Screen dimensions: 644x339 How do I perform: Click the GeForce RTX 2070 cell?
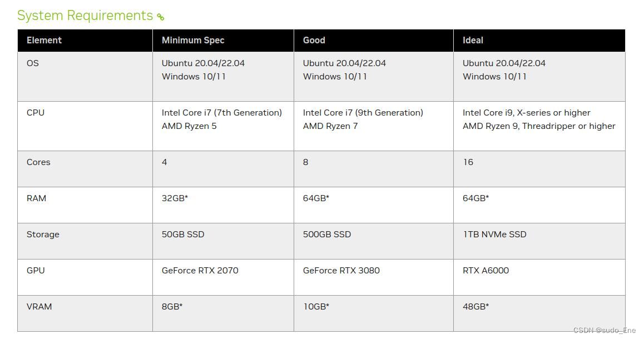[200, 270]
